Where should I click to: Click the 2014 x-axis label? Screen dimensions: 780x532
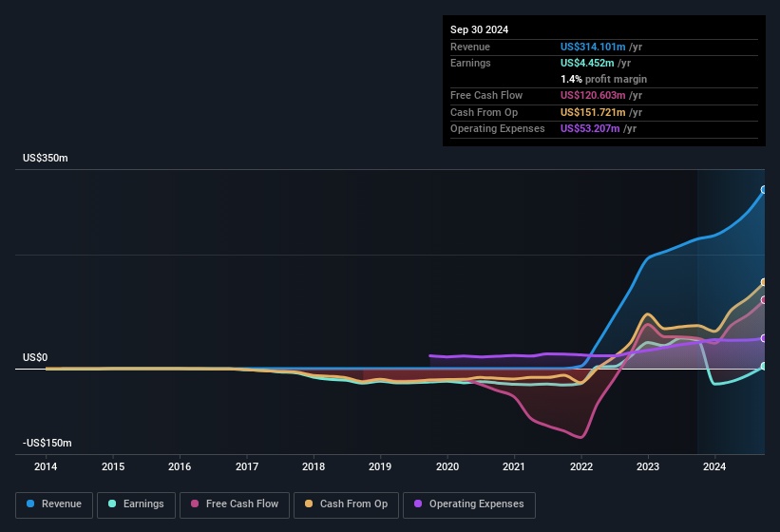click(46, 466)
